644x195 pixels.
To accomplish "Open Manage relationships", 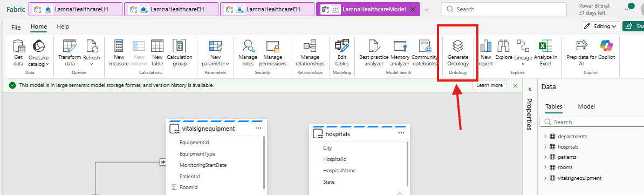I will pos(310,52).
